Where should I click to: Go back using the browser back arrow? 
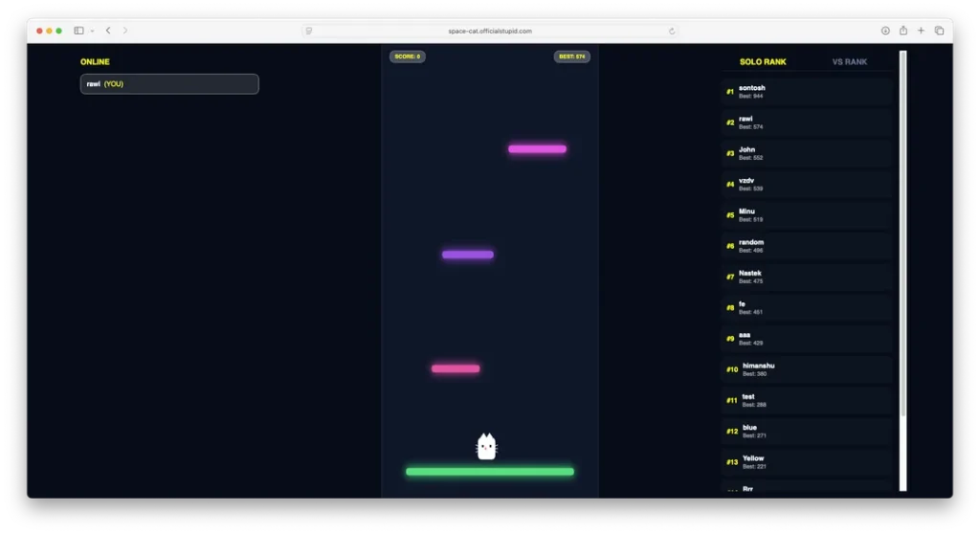108,31
